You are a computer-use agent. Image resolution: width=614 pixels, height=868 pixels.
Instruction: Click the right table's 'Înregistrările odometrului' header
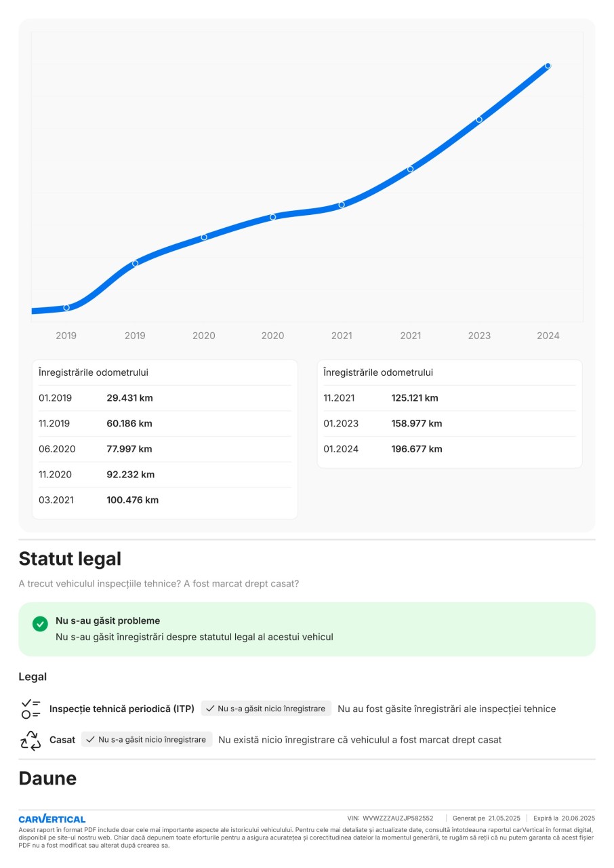pos(378,372)
